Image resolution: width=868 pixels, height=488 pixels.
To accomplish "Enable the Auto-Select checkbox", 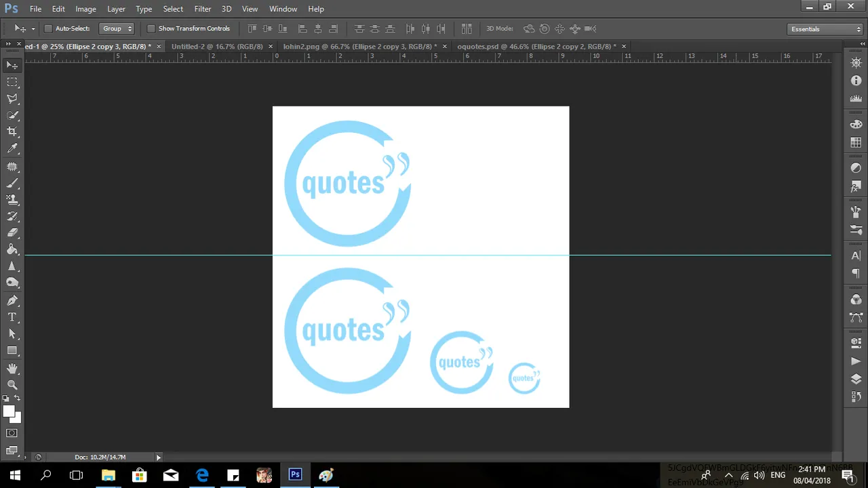I will click(x=48, y=28).
